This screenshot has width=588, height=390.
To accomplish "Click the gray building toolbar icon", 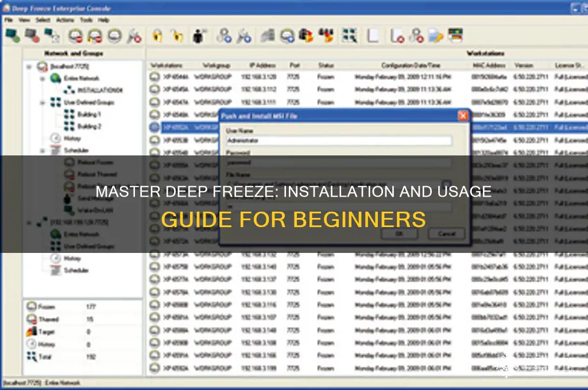I will click(268, 36).
